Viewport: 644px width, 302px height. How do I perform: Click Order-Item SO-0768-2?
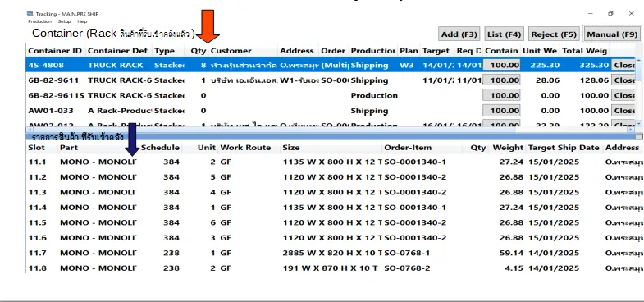pos(407,268)
